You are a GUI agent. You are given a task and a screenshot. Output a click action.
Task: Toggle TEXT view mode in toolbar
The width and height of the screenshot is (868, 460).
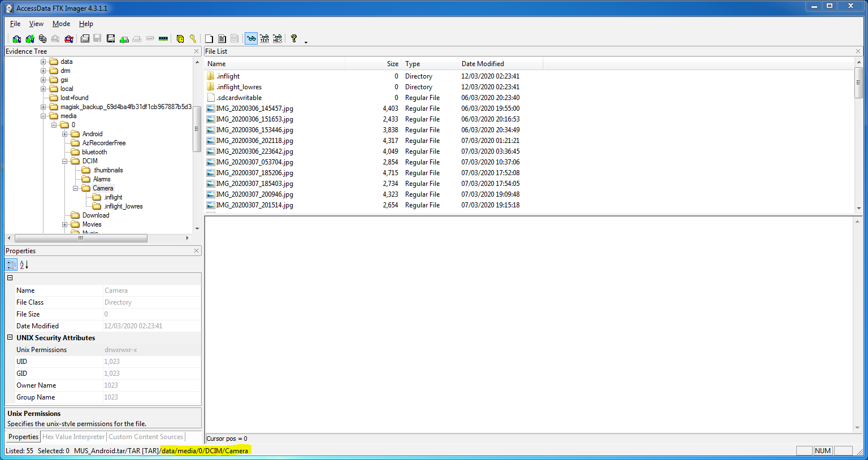tap(264, 39)
